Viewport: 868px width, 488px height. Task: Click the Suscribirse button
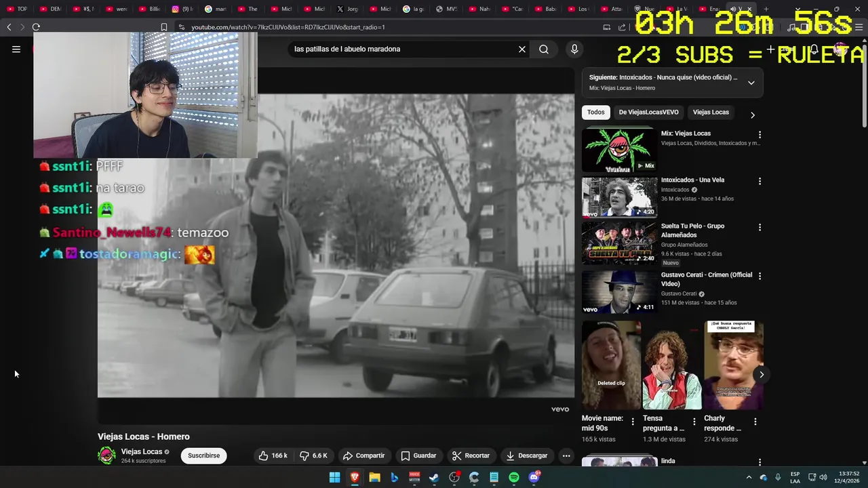pos(203,455)
